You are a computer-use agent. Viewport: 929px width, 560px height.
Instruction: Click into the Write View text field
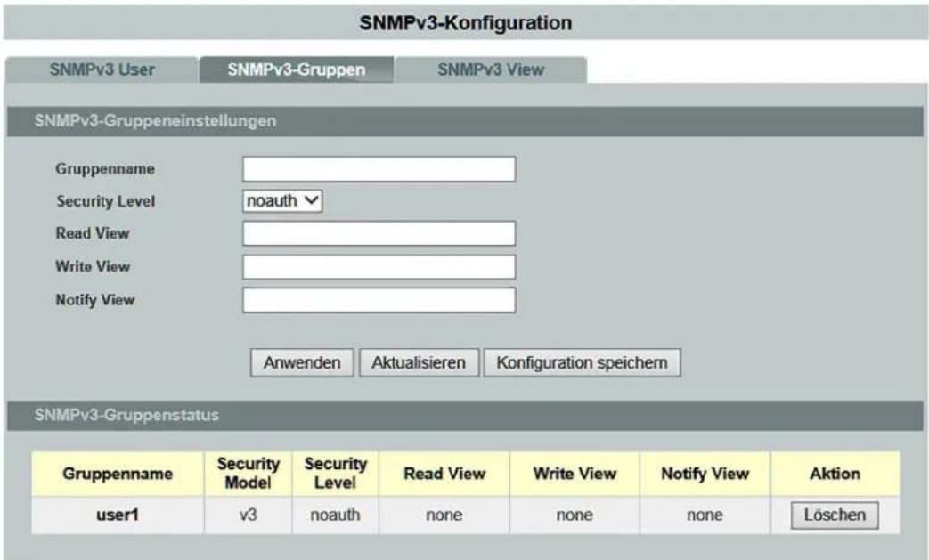(x=379, y=267)
